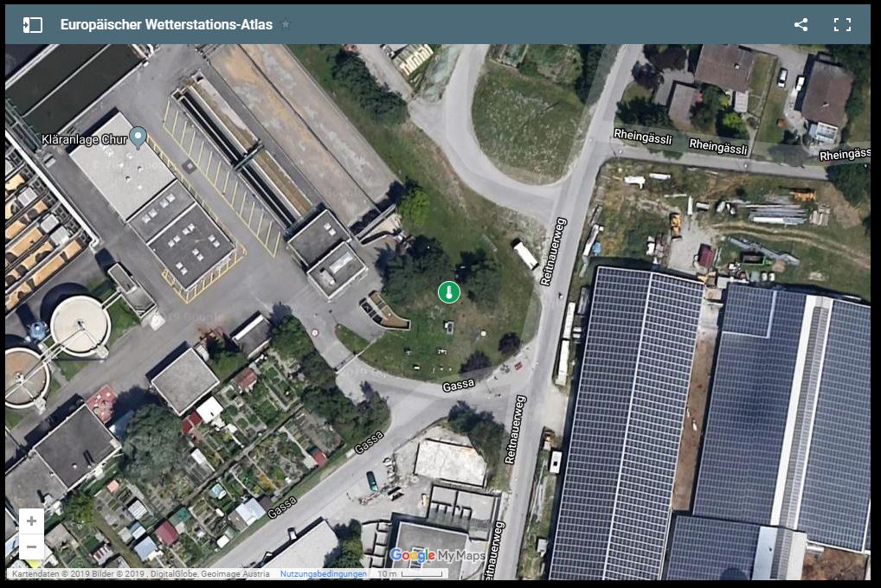
Task: Click the Kläranlage Chur location pin
Action: pos(138,137)
